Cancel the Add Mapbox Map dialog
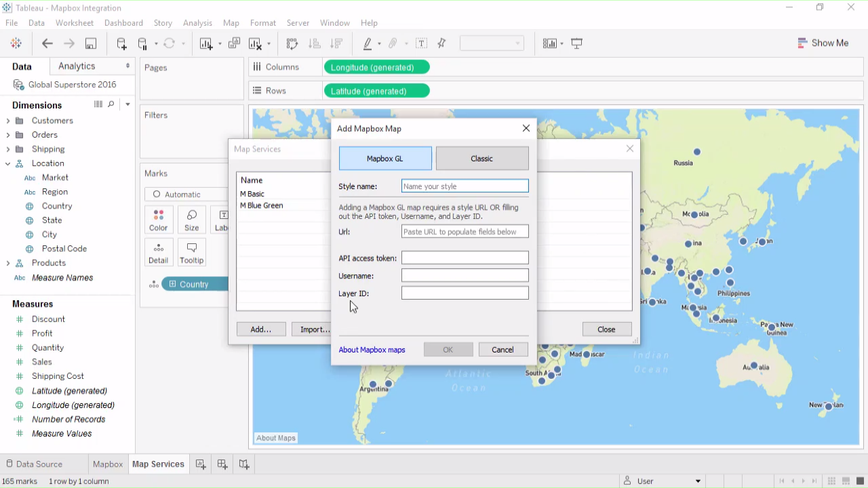Screen dimensions: 868x488 pyautogui.click(x=502, y=350)
